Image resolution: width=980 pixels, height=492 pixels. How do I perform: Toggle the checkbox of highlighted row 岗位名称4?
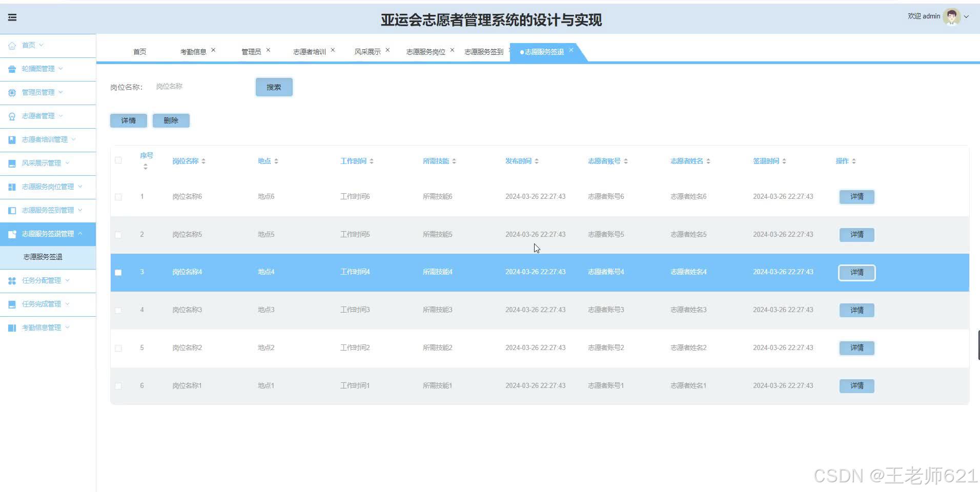(118, 273)
